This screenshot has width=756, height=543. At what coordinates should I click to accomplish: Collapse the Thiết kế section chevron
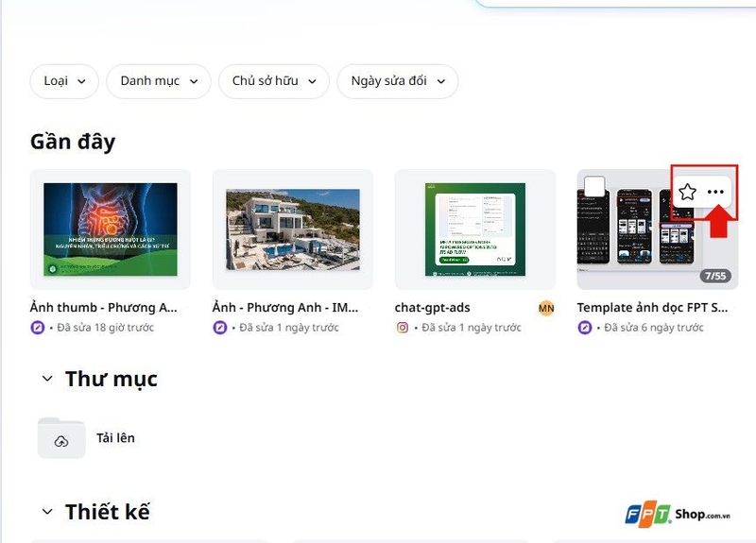(x=47, y=512)
